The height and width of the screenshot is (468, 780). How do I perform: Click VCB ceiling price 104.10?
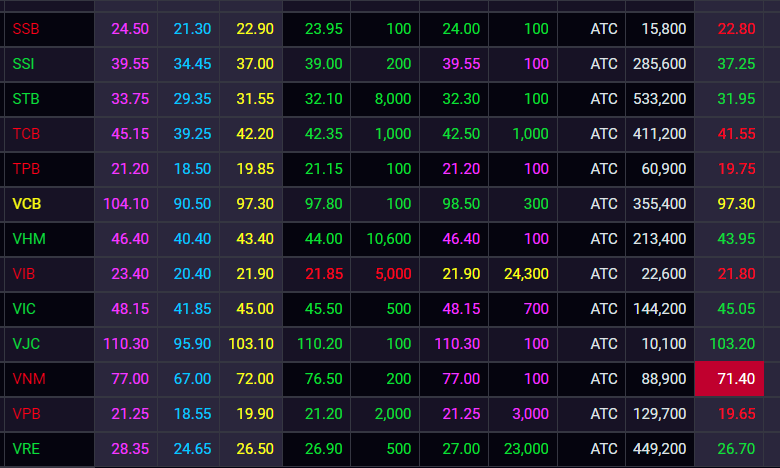pos(125,204)
